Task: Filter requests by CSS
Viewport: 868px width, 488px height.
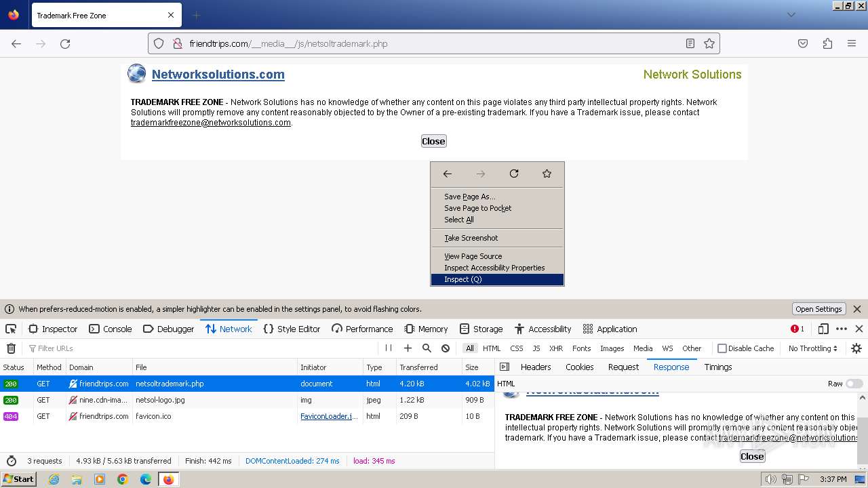Action: coord(517,348)
